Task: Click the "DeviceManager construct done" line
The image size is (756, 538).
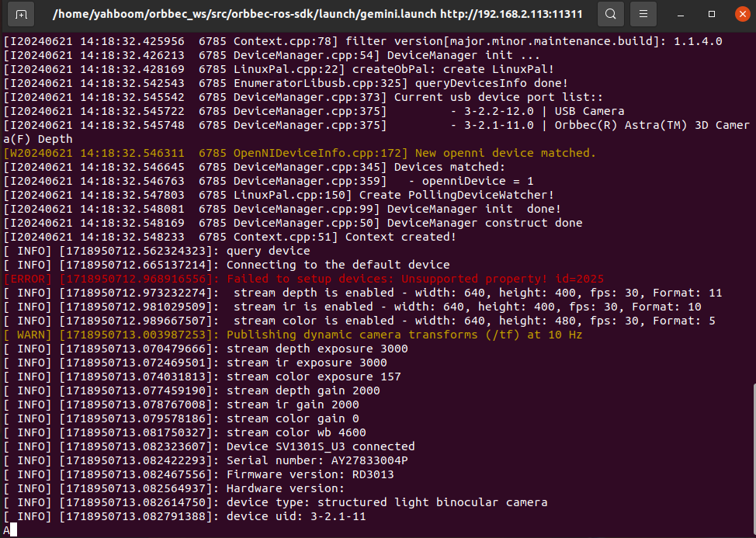Action: coord(293,224)
